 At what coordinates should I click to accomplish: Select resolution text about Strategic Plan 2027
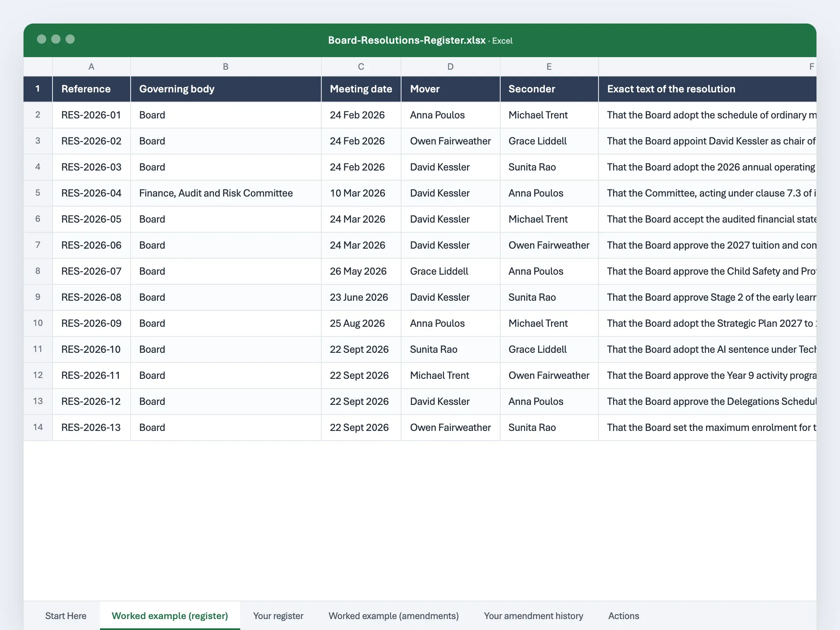tap(708, 323)
